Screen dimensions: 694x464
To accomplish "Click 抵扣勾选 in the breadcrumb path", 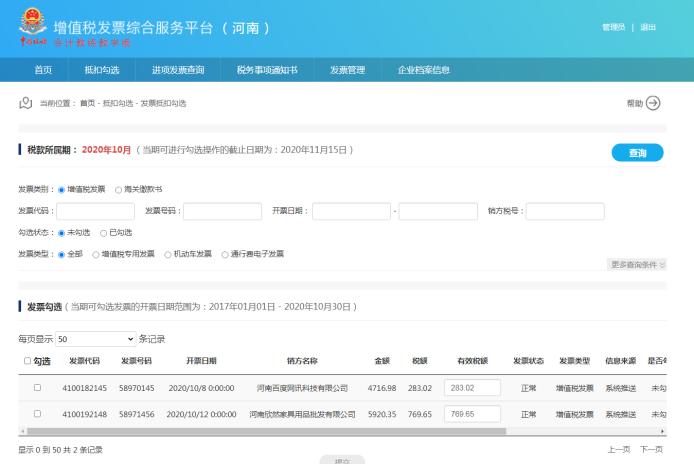I will [x=118, y=103].
